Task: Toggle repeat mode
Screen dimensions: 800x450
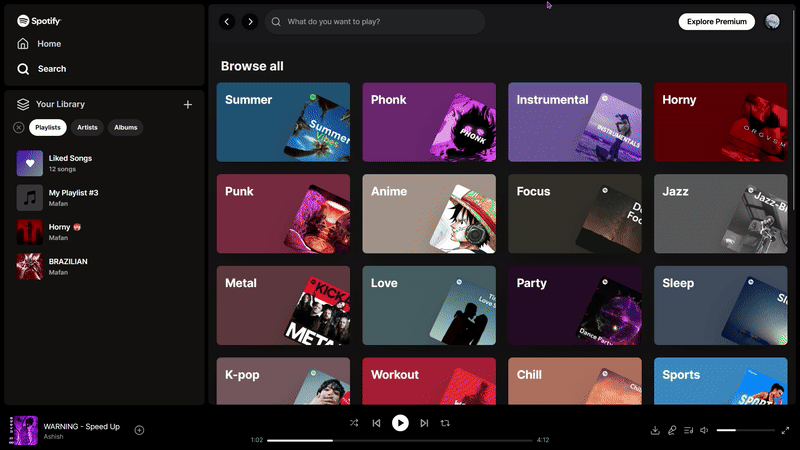Action: 445,423
